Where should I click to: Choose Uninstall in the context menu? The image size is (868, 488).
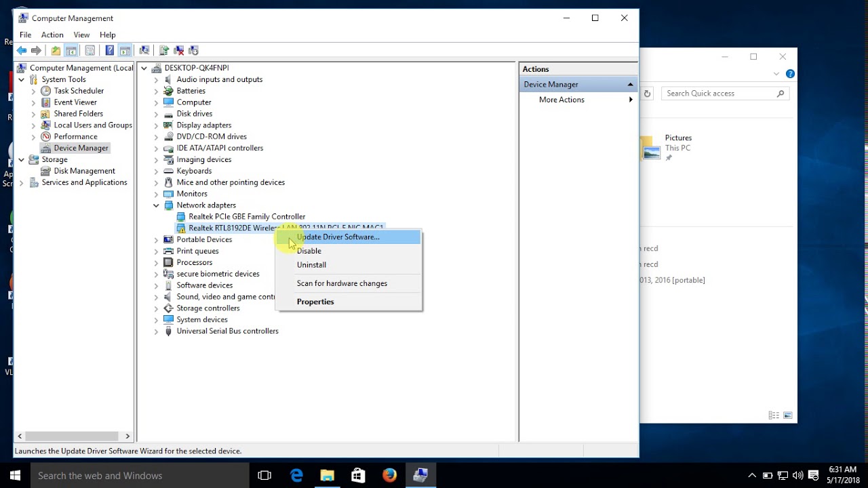coord(349,265)
